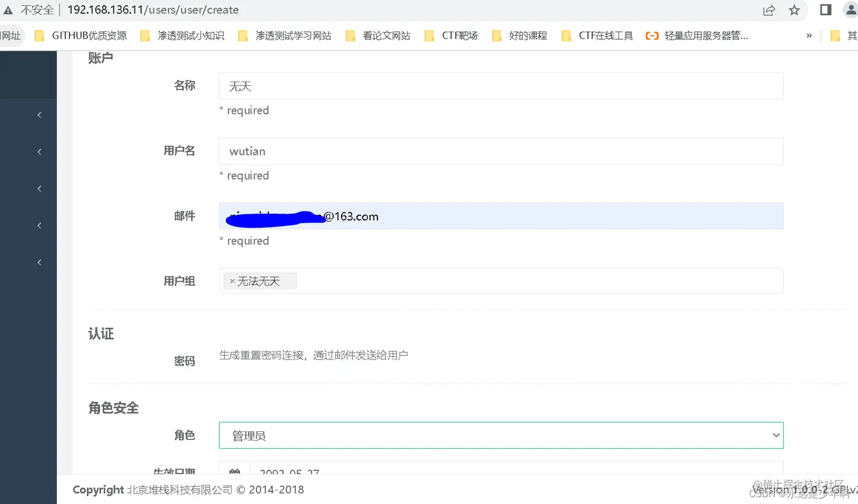This screenshot has width=858, height=504.
Task: Expand the first sidebar menu chevron
Action: 39,115
